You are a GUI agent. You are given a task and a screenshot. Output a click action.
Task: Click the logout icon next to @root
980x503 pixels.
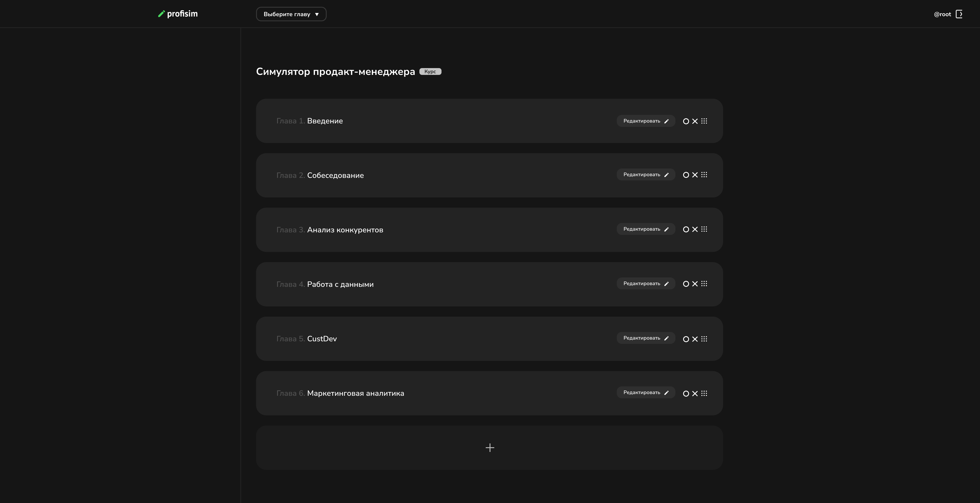(959, 14)
